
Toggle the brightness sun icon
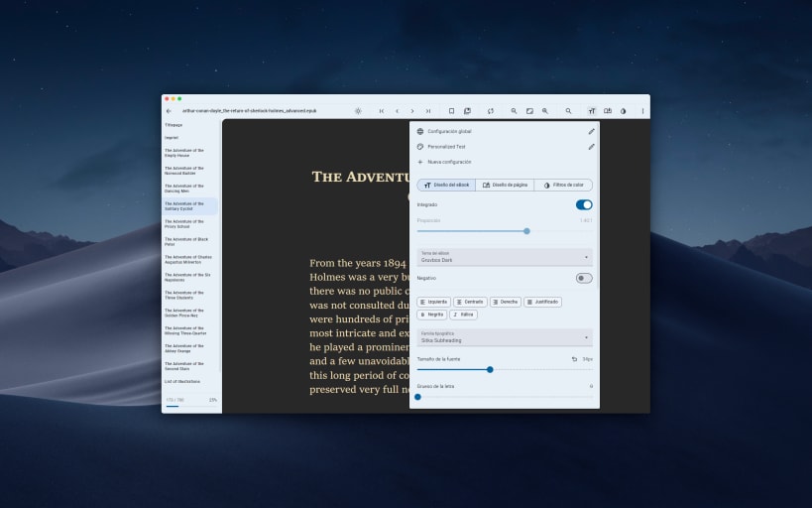[358, 111]
